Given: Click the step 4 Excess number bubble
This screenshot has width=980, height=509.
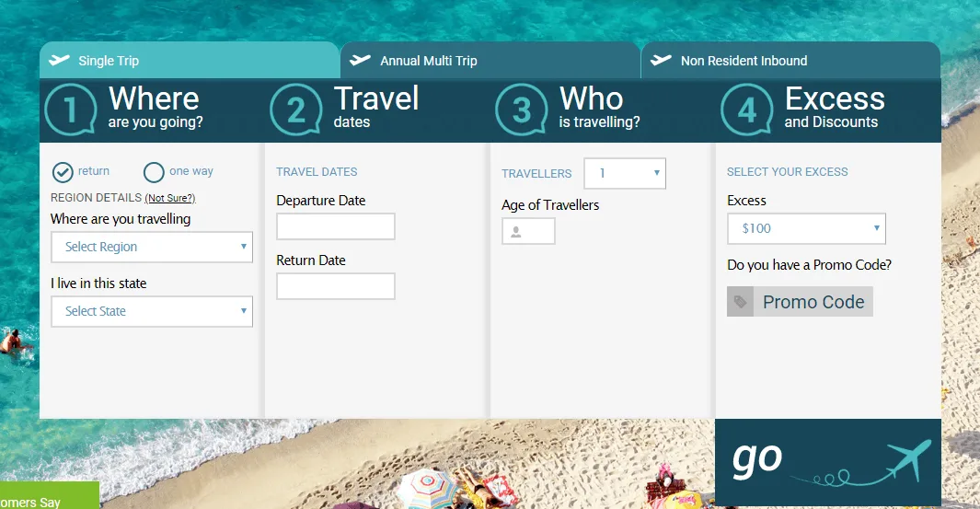Looking at the screenshot, I should pyautogui.click(x=746, y=110).
